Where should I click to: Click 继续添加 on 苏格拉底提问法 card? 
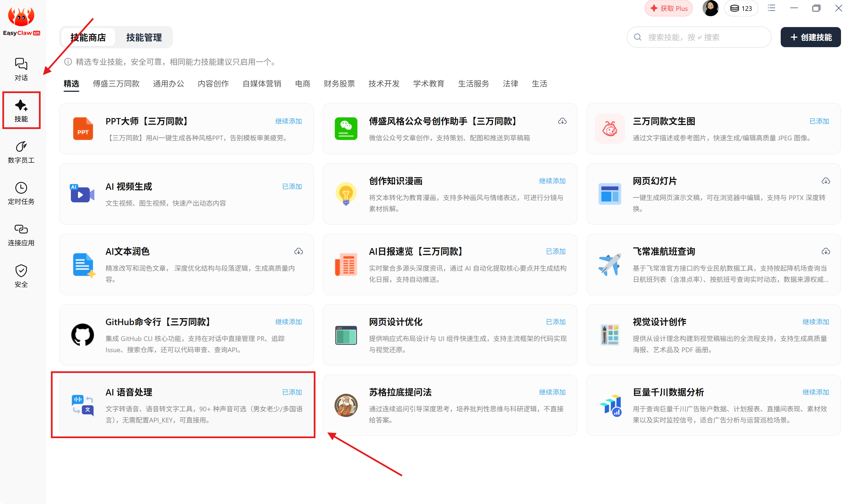(x=552, y=392)
